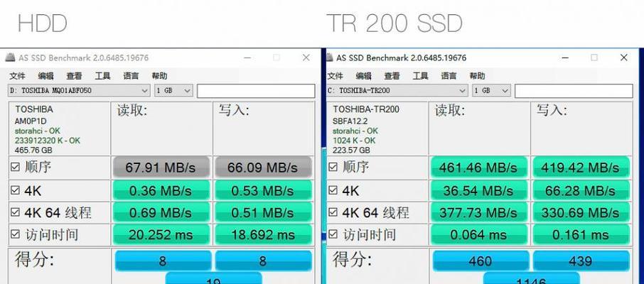Toggle 顺序 checkbox in HDD window

pyautogui.click(x=15, y=167)
